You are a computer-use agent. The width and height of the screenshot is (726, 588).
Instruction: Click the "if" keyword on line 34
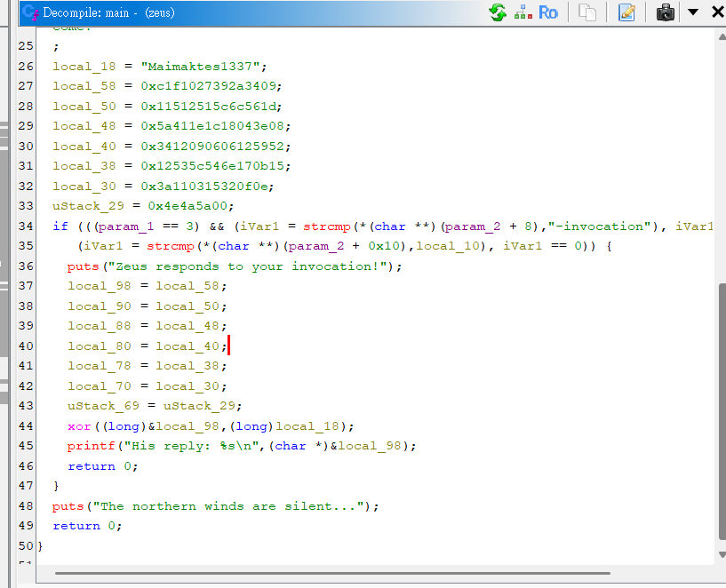tap(60, 226)
